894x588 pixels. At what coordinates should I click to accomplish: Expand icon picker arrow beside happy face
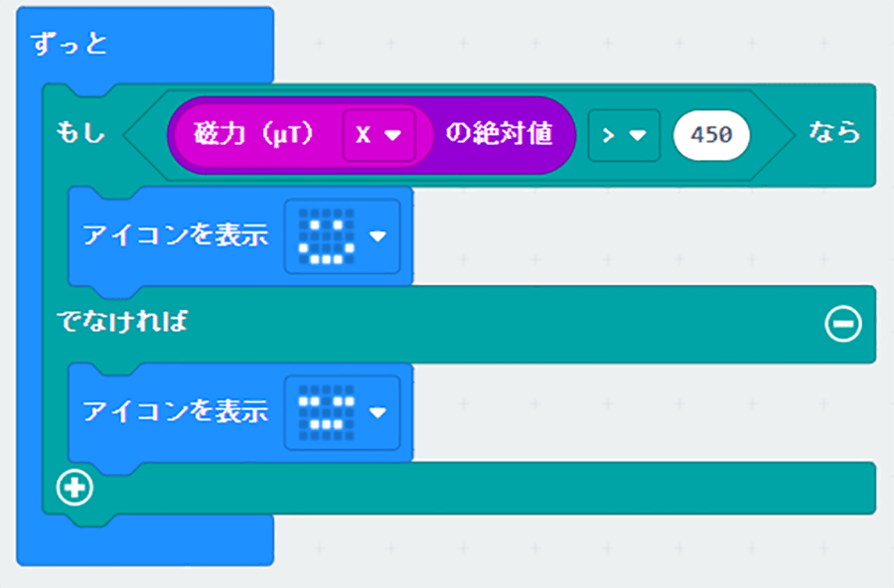[377, 237]
